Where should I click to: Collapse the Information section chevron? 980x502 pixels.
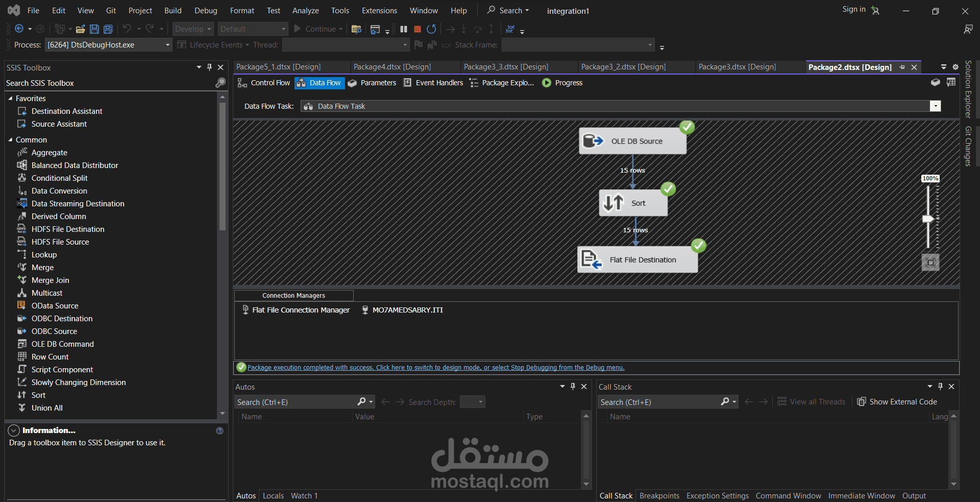(x=14, y=431)
